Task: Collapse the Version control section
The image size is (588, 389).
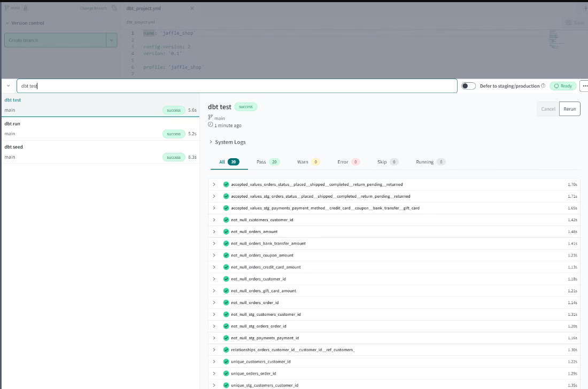Action: click(x=25, y=23)
